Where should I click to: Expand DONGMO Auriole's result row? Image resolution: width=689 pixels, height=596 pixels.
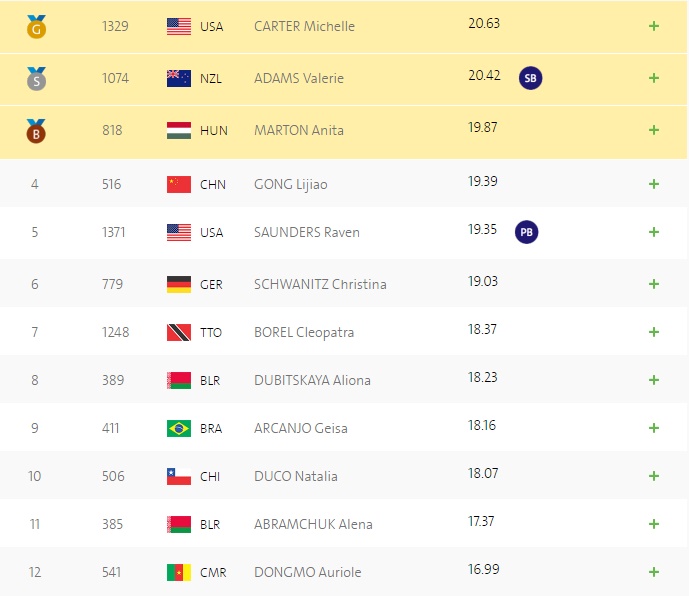tap(654, 572)
